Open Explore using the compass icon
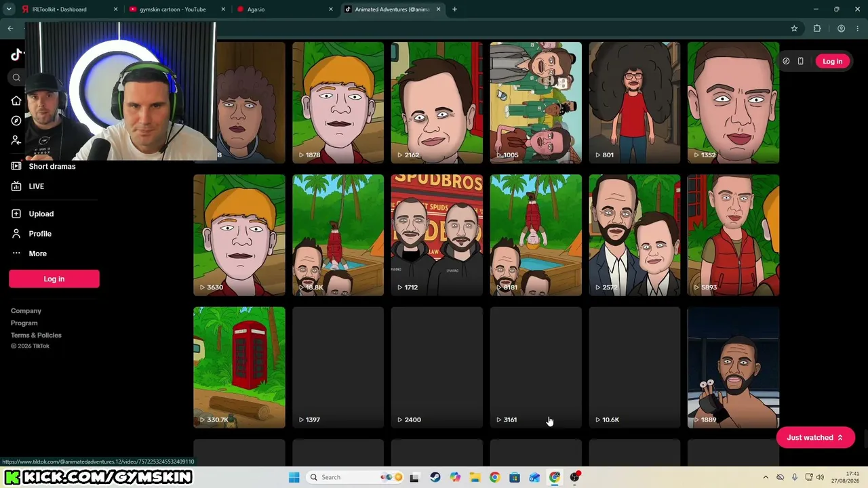 (16, 121)
